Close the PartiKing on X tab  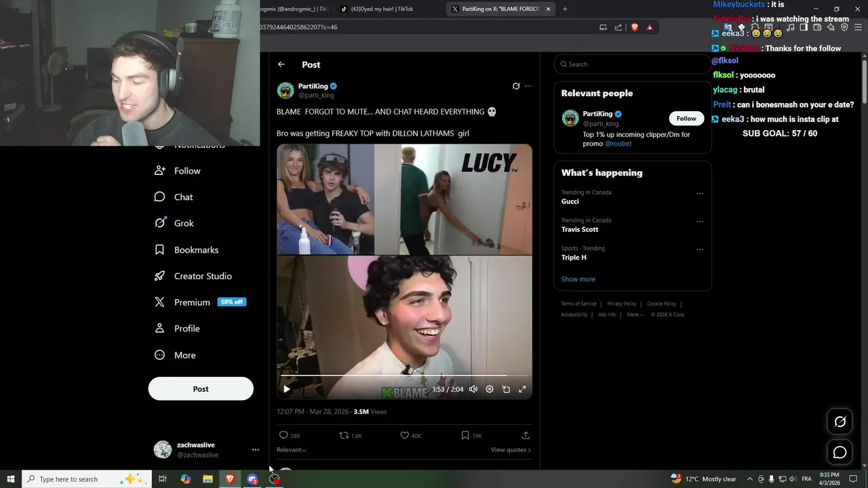point(549,9)
